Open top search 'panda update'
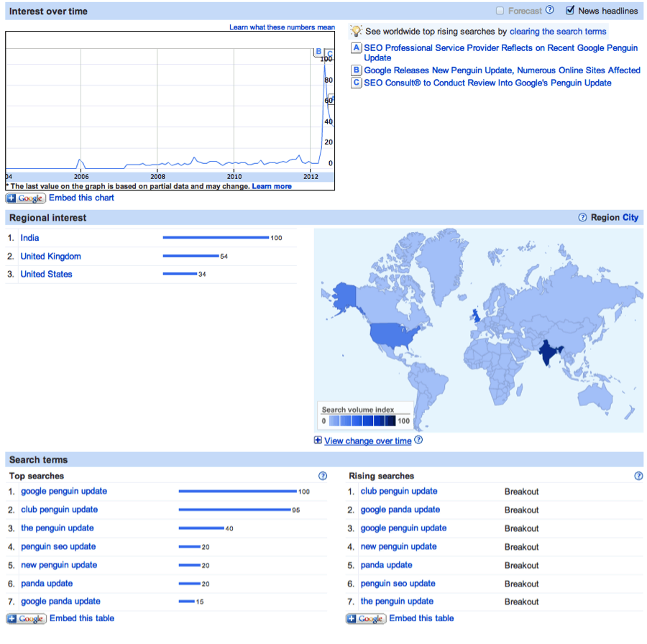 47,584
